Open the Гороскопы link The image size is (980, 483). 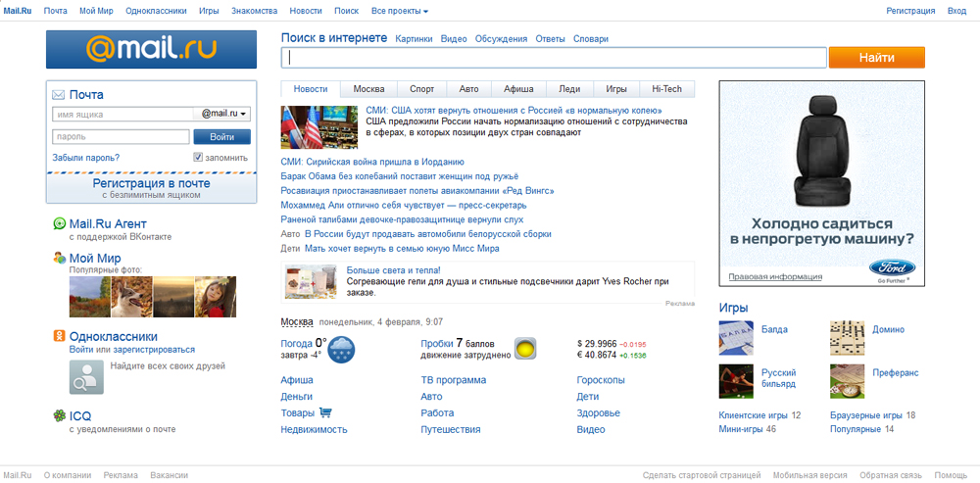click(601, 380)
